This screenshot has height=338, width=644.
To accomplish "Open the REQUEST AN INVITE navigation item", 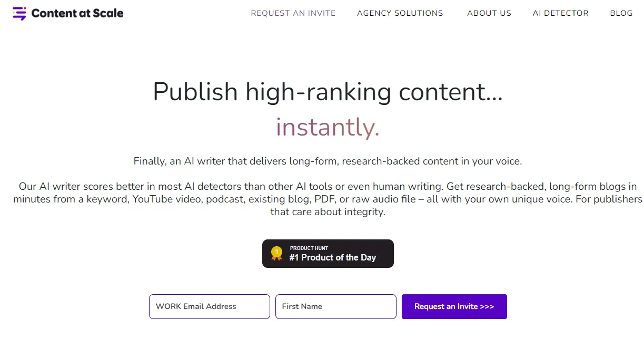I will 293,13.
